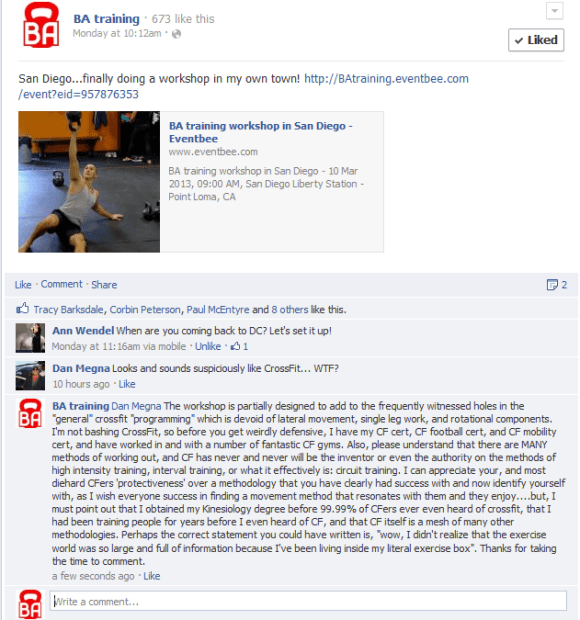The image size is (580, 620).
Task: Click kettlebell workout link thumbnail
Action: [89, 182]
